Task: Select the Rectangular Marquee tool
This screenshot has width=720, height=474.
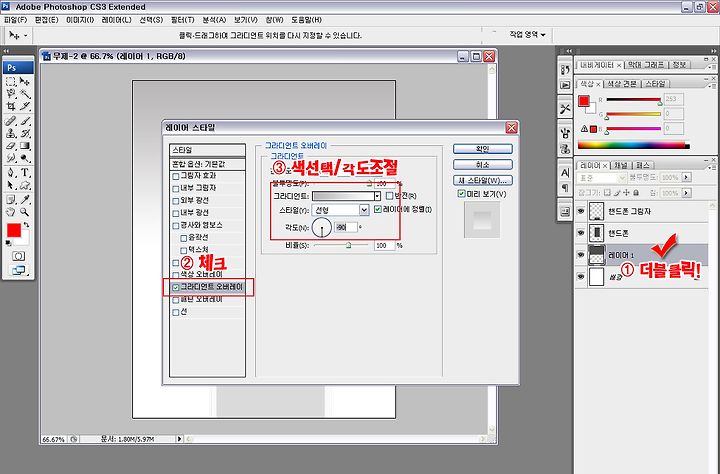Action: pos(11,82)
